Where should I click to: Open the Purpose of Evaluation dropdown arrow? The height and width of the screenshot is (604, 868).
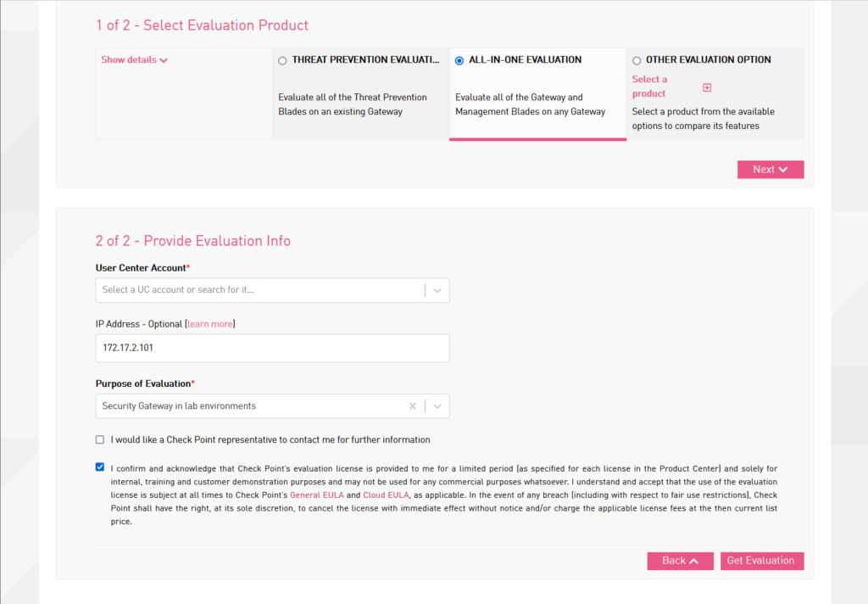pos(437,406)
